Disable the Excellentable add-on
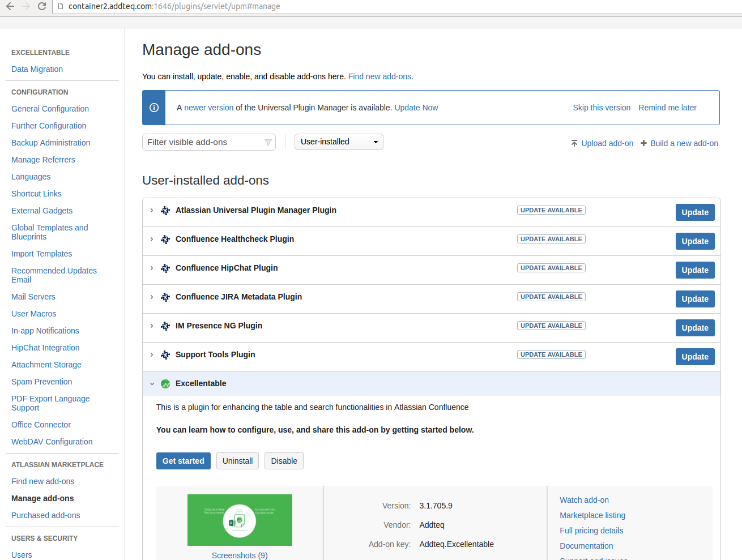 tap(284, 461)
